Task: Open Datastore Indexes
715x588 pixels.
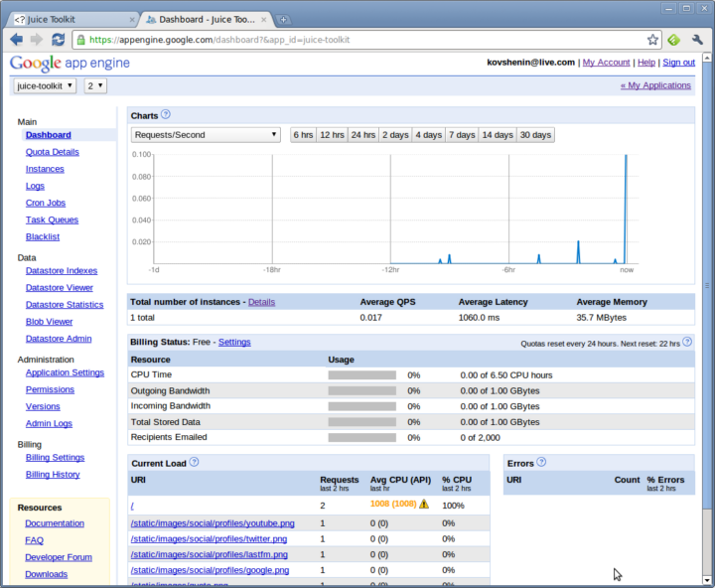Action: click(62, 271)
